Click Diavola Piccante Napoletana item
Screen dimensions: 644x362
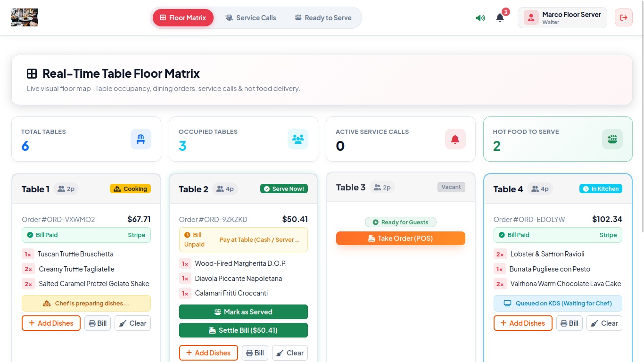[x=239, y=279]
